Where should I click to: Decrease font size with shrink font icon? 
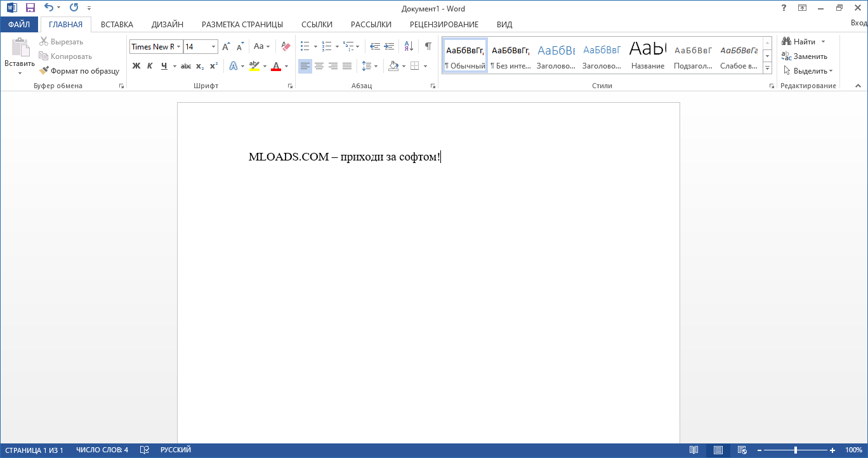coord(240,46)
